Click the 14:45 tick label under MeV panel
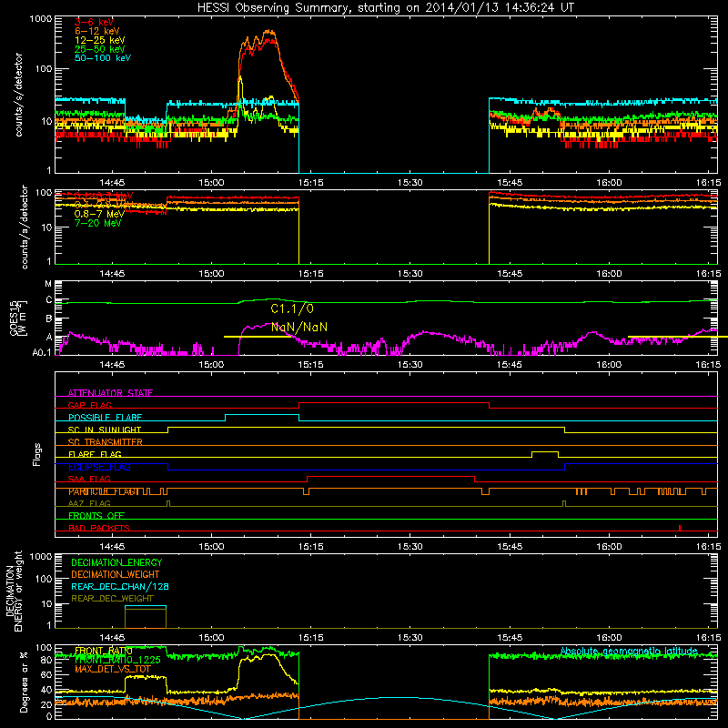The width and height of the screenshot is (728, 728). pos(112,274)
